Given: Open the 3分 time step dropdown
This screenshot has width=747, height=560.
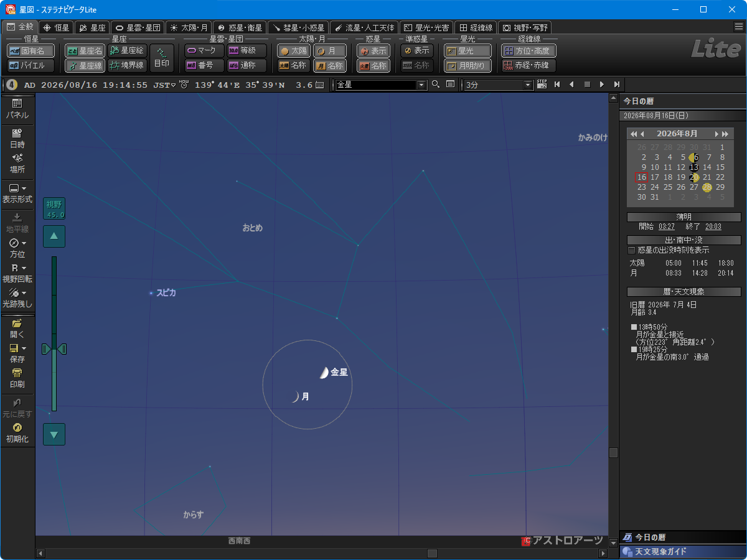Looking at the screenshot, I should point(529,85).
